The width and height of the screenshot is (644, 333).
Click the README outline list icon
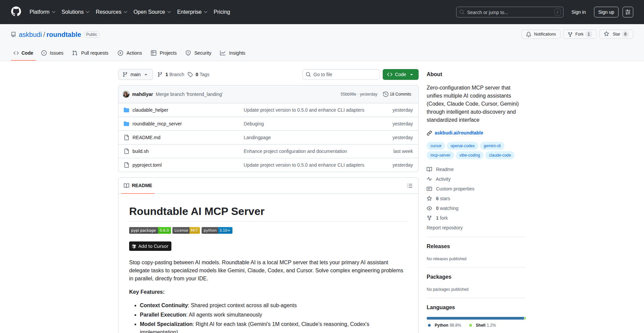tap(410, 186)
